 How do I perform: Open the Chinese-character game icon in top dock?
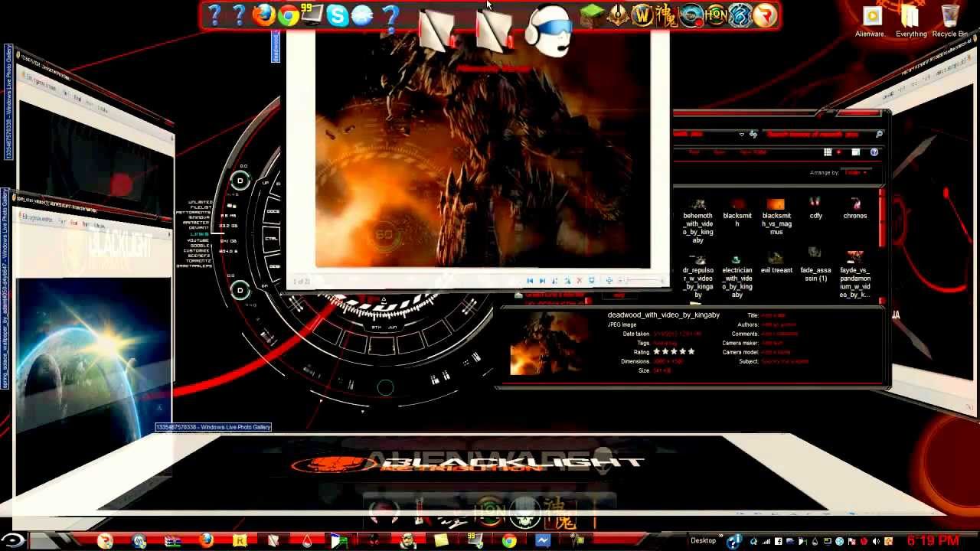tap(666, 15)
